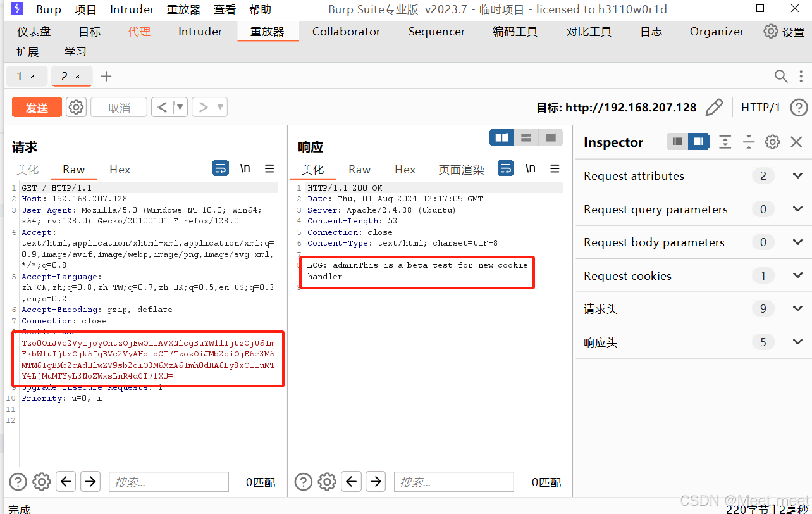The height and width of the screenshot is (514, 812).
Task: Click the orange 发送 send button
Action: pos(37,108)
